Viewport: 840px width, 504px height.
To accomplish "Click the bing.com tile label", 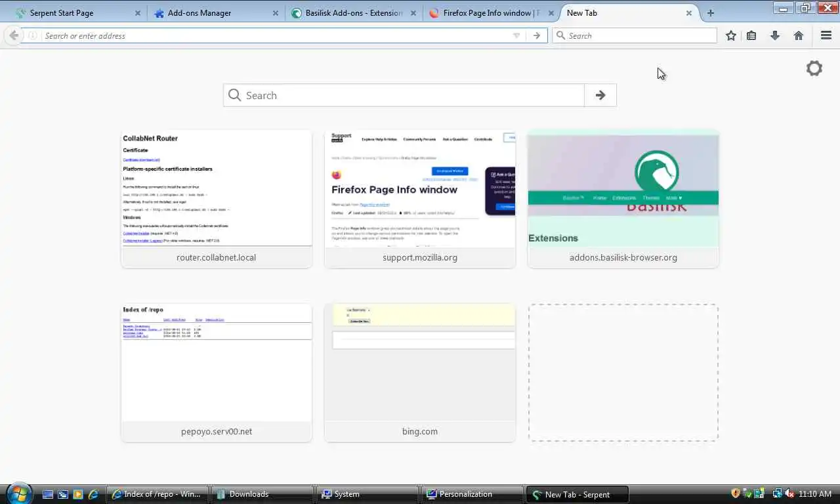I will click(420, 431).
